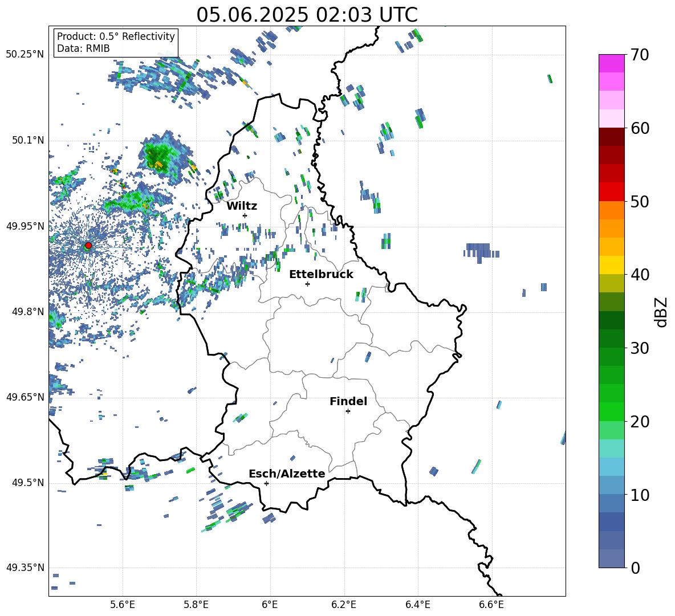
Task: Click the bright green colorbar segment above 20
Action: click(611, 411)
